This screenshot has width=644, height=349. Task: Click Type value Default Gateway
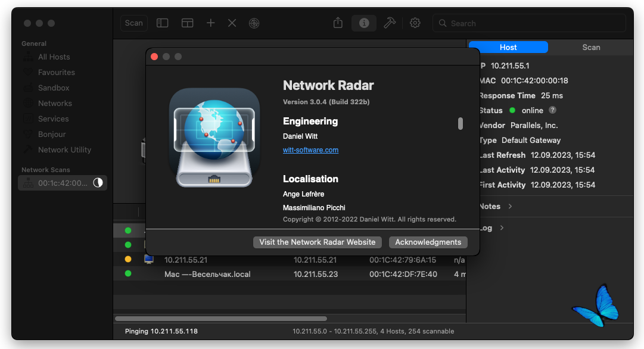pyautogui.click(x=531, y=141)
